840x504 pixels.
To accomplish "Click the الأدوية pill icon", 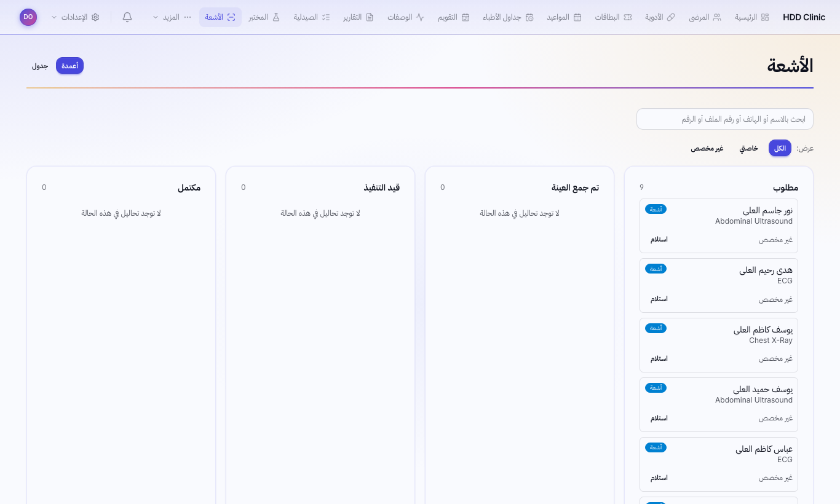I will click(671, 17).
